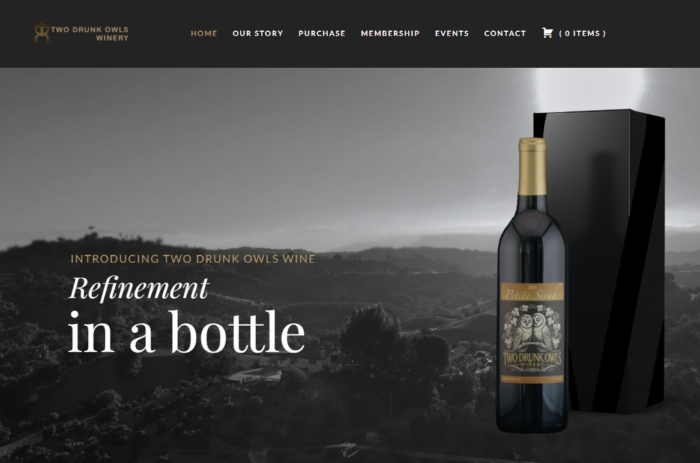Open the shopping cart icon
The image size is (700, 463).
point(547,33)
